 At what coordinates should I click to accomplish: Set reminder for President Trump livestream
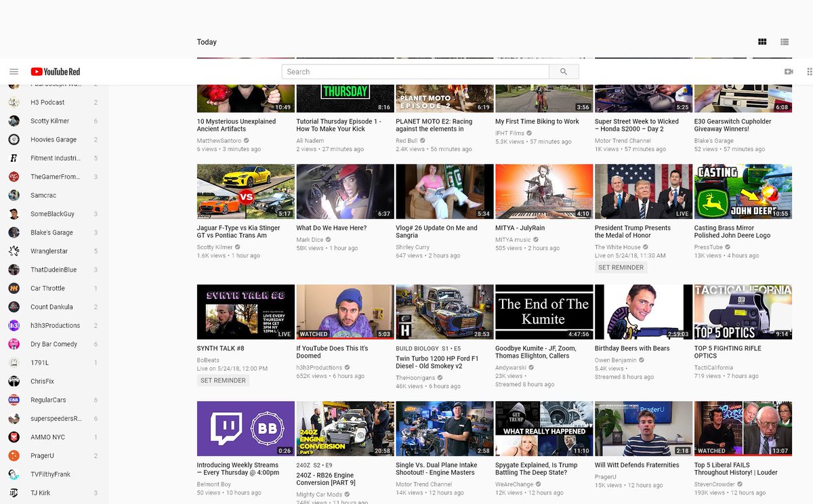[621, 268]
